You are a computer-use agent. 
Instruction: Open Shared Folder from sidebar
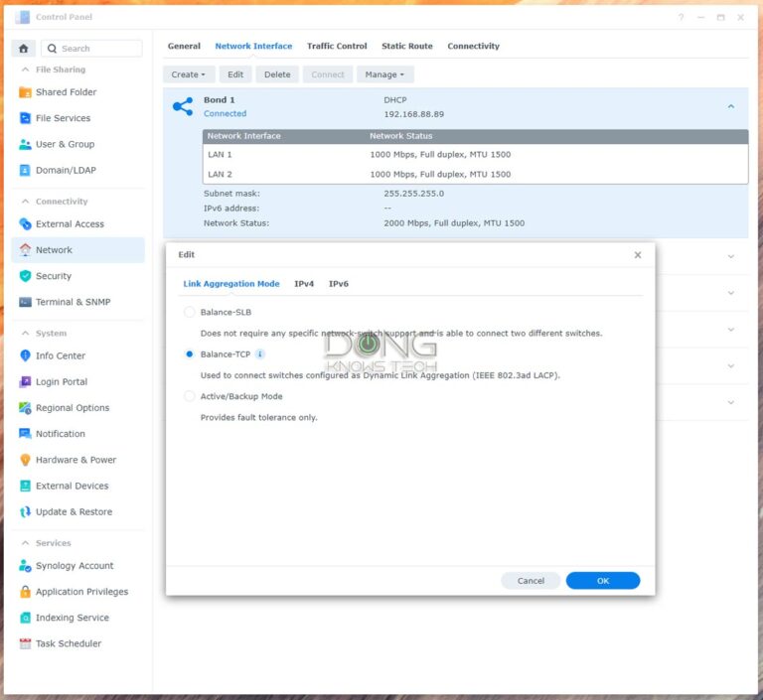point(66,92)
